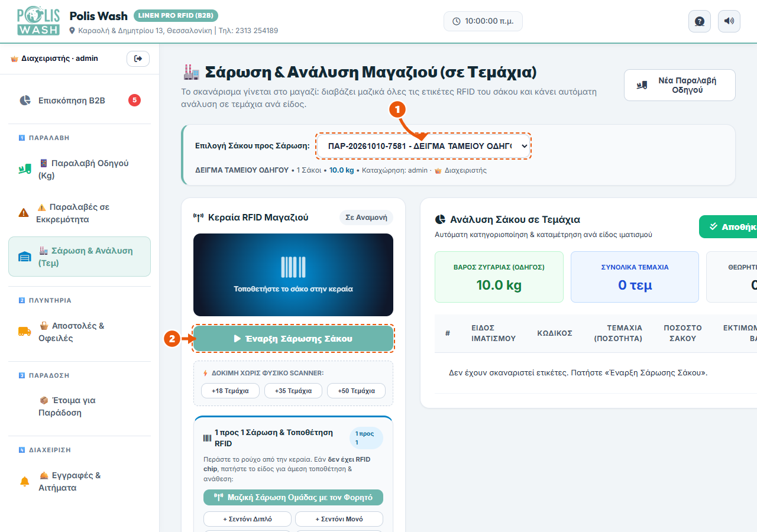This screenshot has height=532, width=757.
Task: Click the clock icon in the time display
Action: click(x=456, y=21)
